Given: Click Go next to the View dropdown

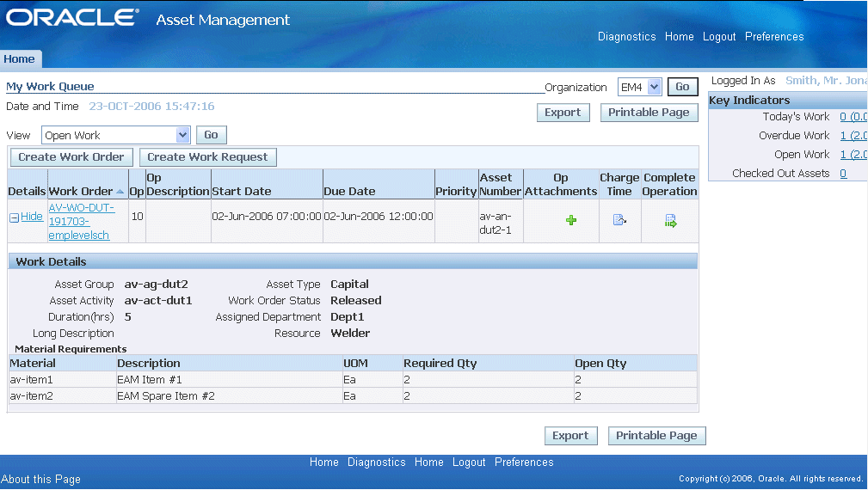Looking at the screenshot, I should [211, 135].
